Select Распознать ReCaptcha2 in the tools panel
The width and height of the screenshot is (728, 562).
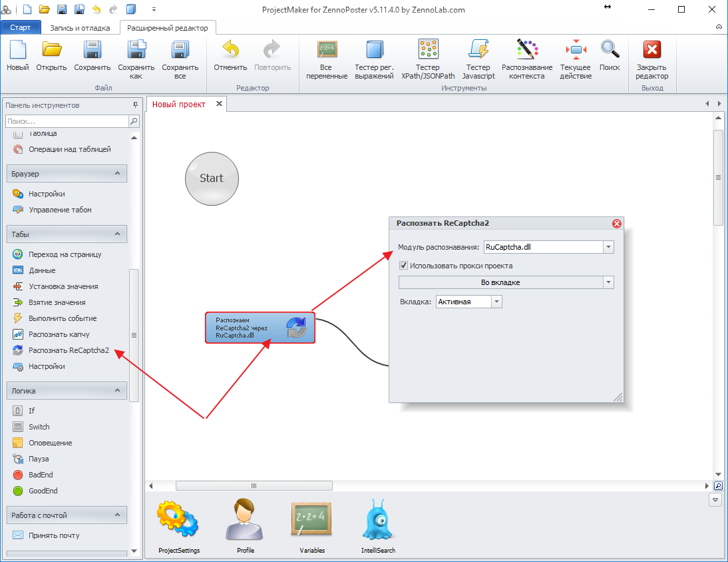point(68,350)
